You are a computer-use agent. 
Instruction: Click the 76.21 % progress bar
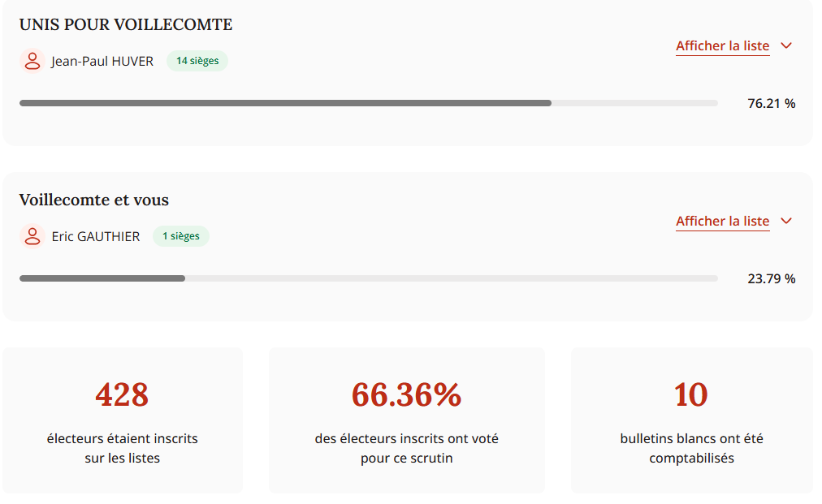coord(368,103)
